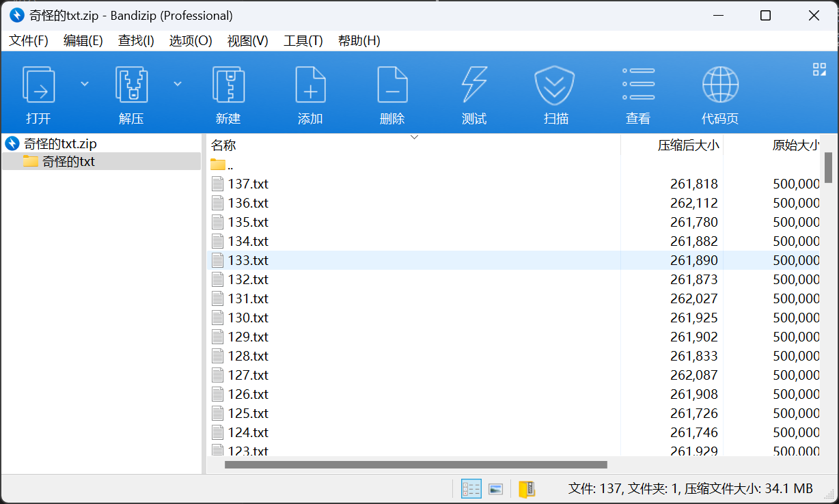Expand the dropdown arrow next to Open (打开)
The height and width of the screenshot is (504, 839).
85,84
